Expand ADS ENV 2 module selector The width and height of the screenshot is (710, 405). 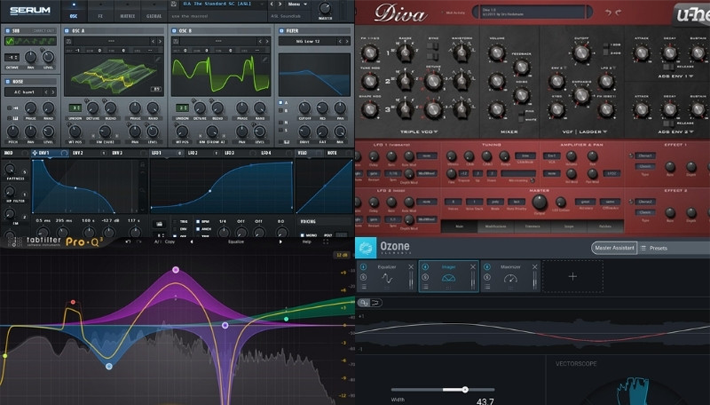[676, 132]
